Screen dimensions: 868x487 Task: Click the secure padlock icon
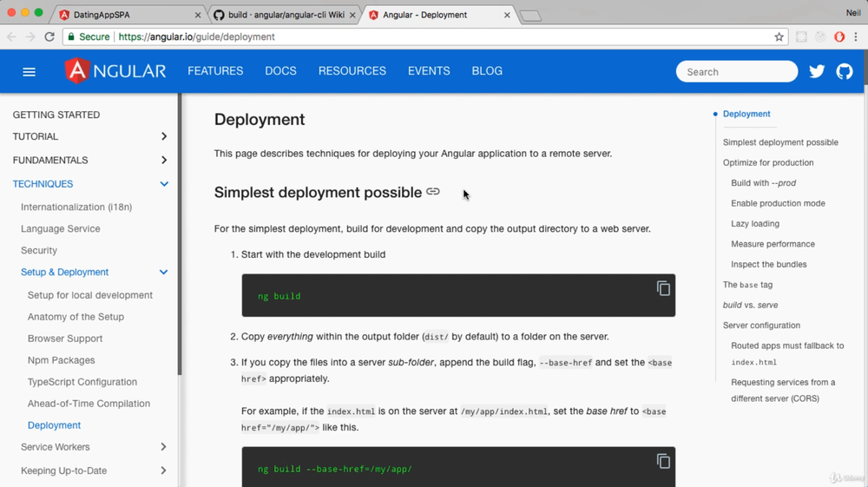pos(71,36)
